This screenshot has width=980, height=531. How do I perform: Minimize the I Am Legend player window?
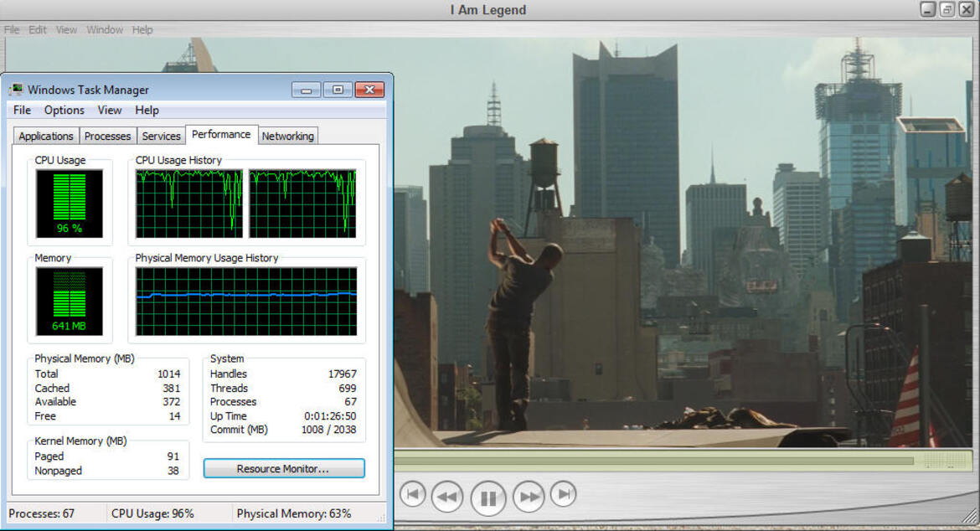(x=927, y=9)
